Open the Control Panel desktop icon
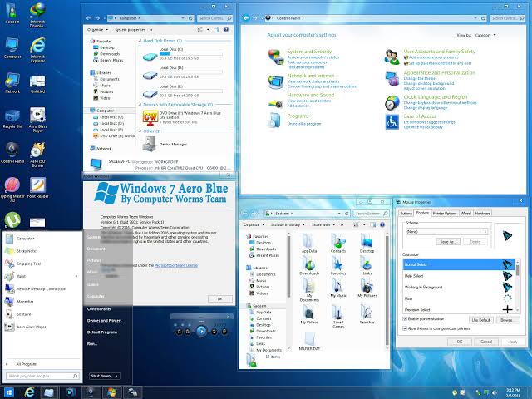Screen dimensions: 532x399 [x=12, y=153]
